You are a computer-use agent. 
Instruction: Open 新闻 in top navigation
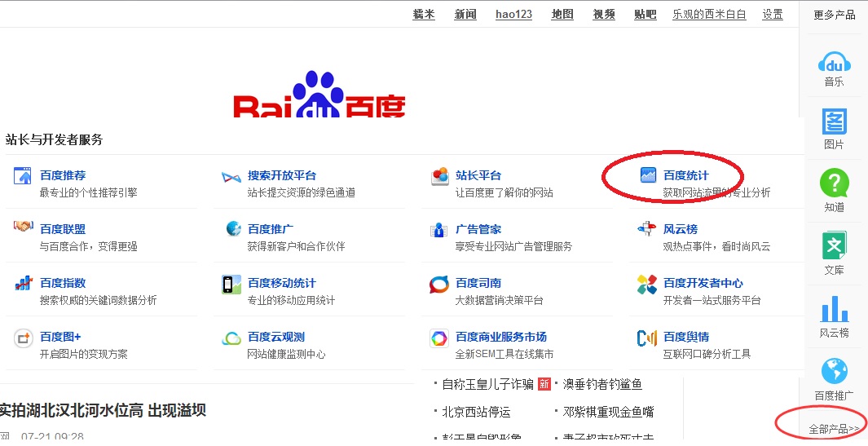point(465,15)
